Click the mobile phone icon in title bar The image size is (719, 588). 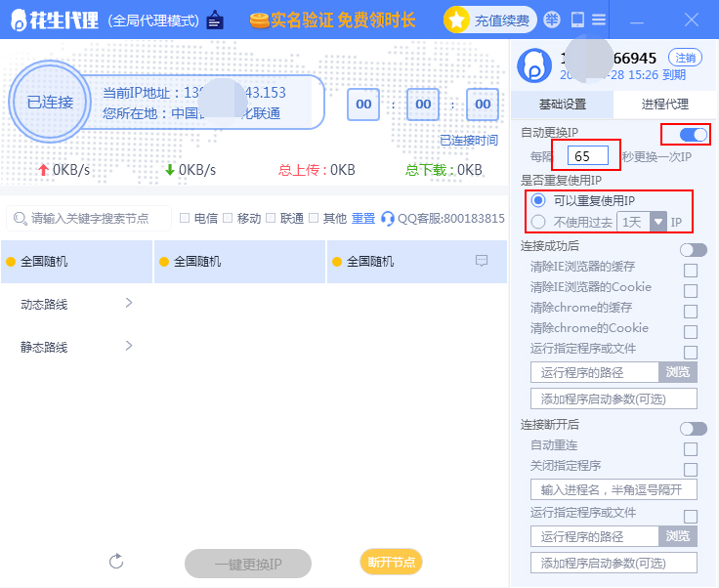click(x=577, y=20)
